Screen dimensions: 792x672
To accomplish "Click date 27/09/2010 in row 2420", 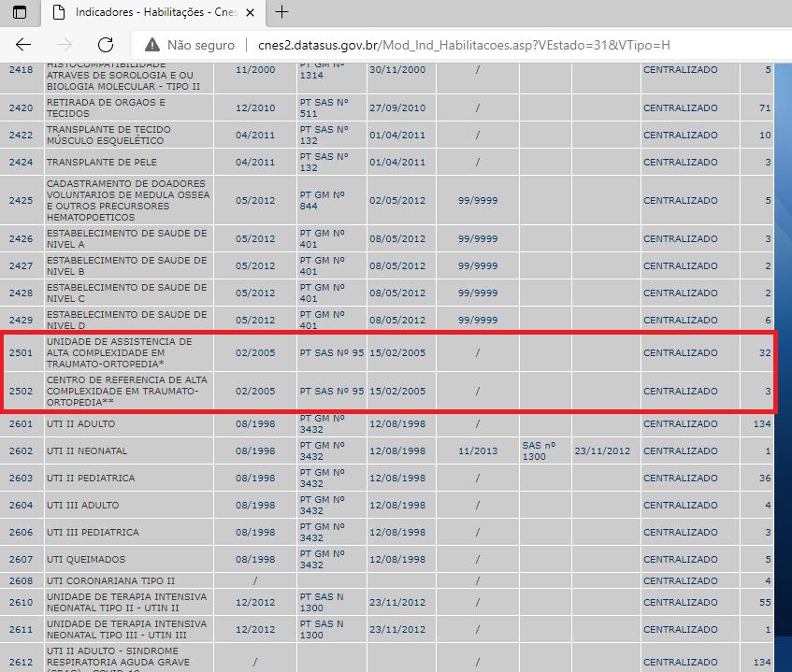I will pos(397,108).
